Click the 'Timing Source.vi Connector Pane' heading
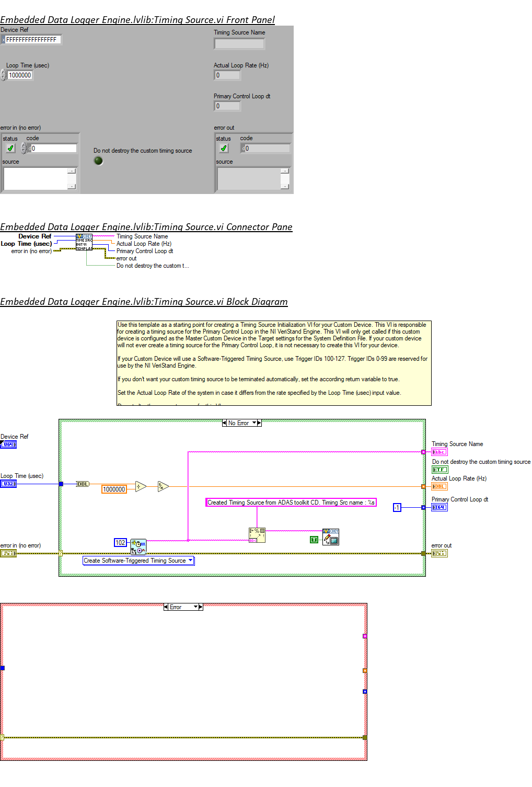This screenshot has width=532, height=787. point(146,227)
